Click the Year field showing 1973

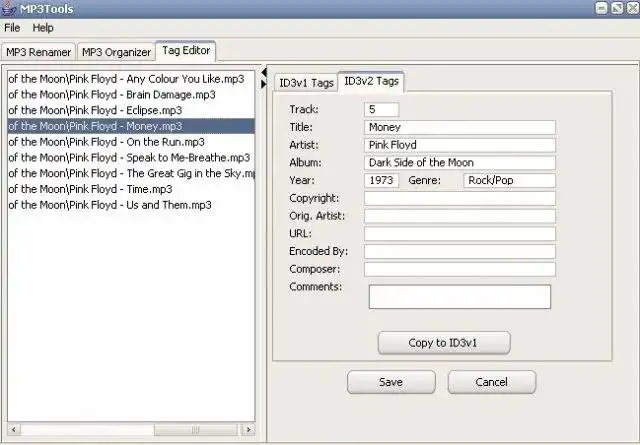(x=381, y=180)
